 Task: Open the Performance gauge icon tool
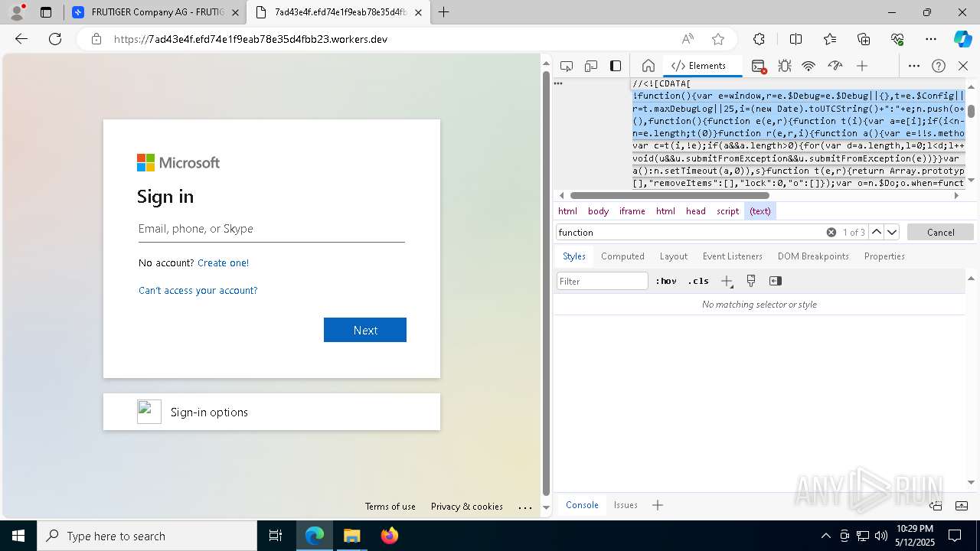tap(835, 66)
